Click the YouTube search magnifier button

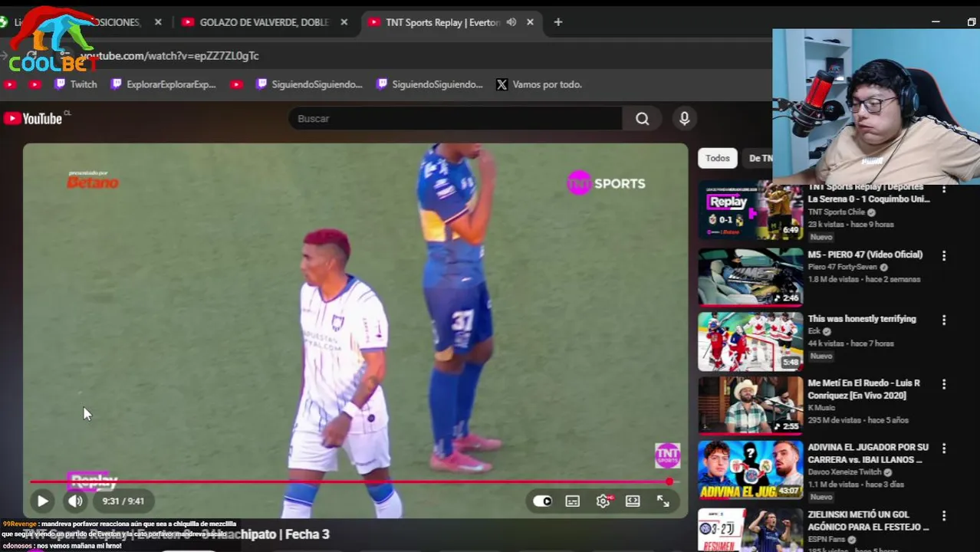[642, 118]
